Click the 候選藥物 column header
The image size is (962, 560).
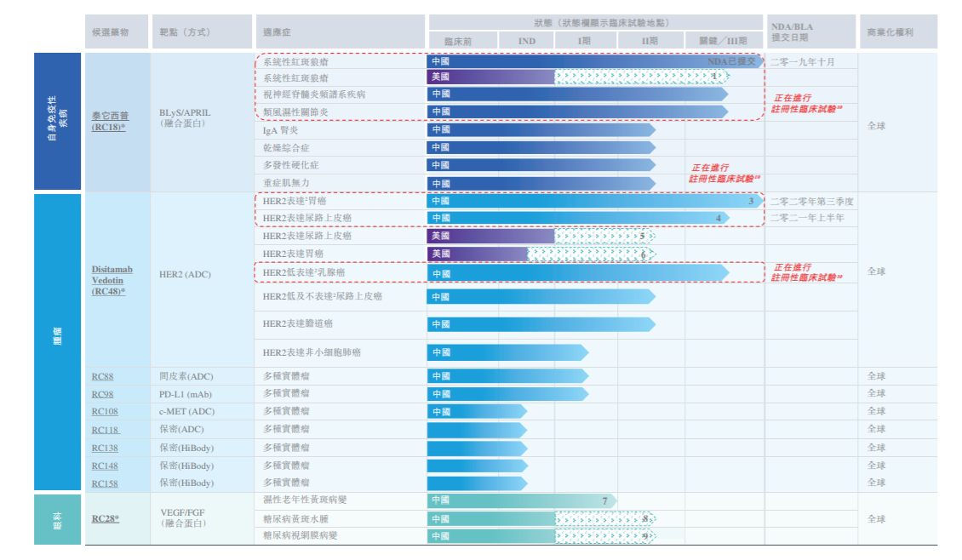pyautogui.click(x=117, y=31)
